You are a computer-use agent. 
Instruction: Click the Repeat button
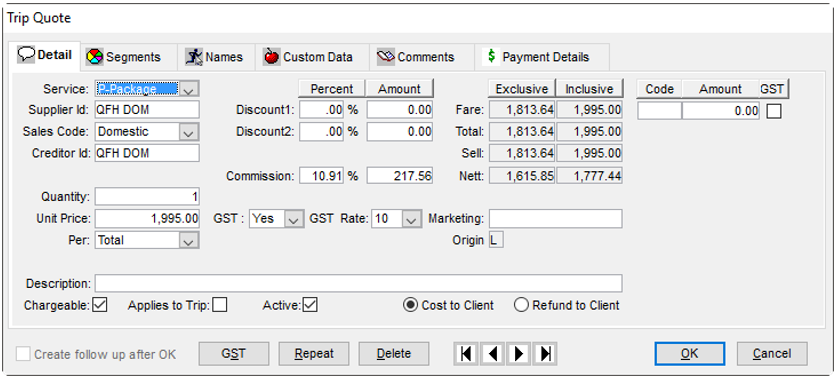click(x=314, y=354)
